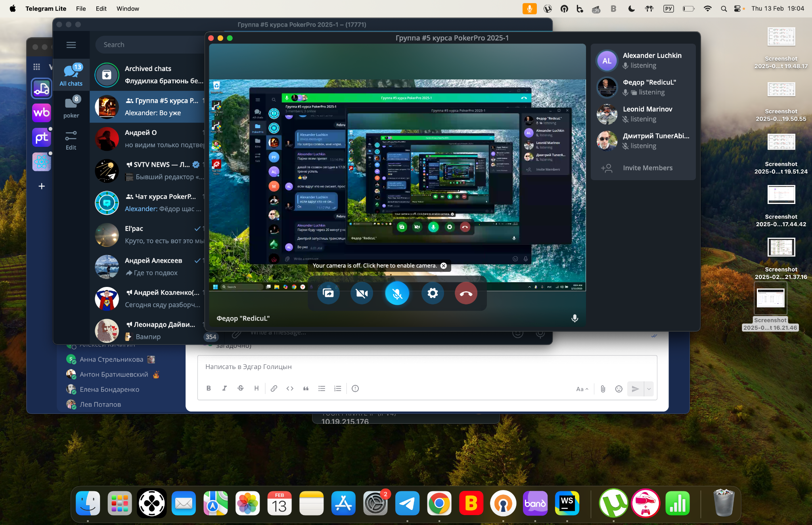This screenshot has height=525, width=812.
Task: Click orange microphone indicator in menu bar
Action: click(529, 8)
